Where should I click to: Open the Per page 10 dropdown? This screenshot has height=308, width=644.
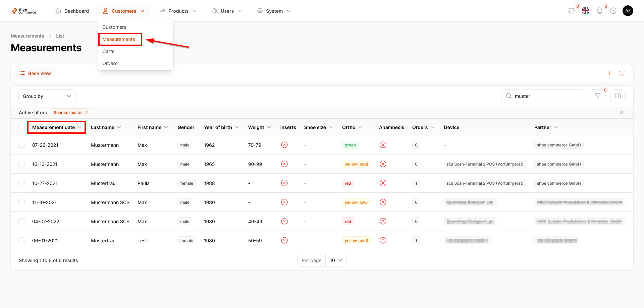pos(336,260)
